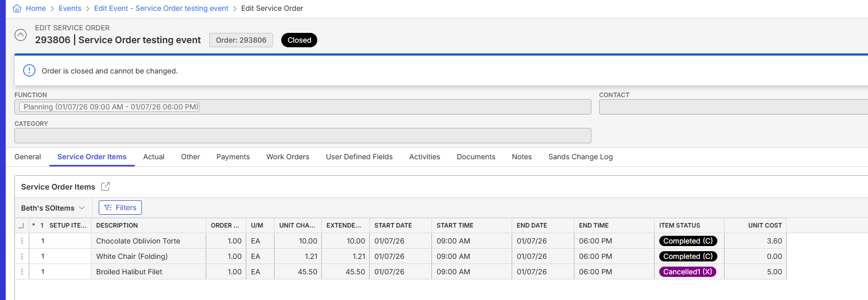This screenshot has width=868, height=300.
Task: Open Edit Event - Service Order testing event link
Action: pos(161,8)
